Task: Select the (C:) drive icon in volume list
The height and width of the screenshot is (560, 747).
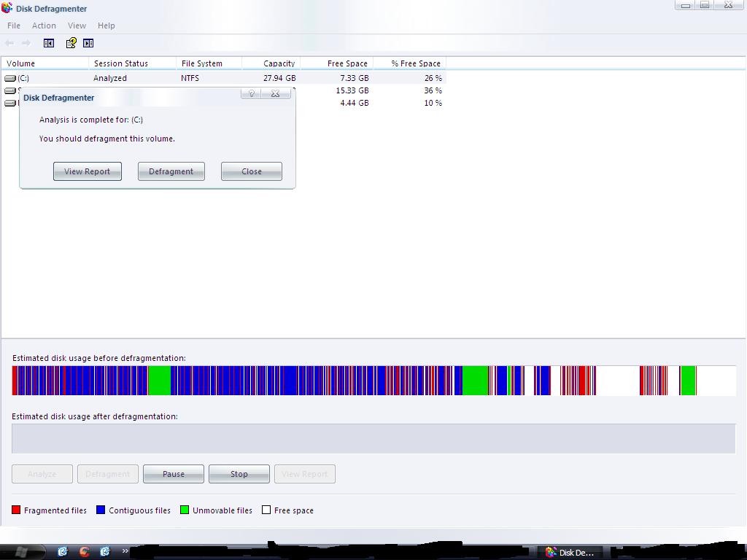Action: [x=10, y=78]
